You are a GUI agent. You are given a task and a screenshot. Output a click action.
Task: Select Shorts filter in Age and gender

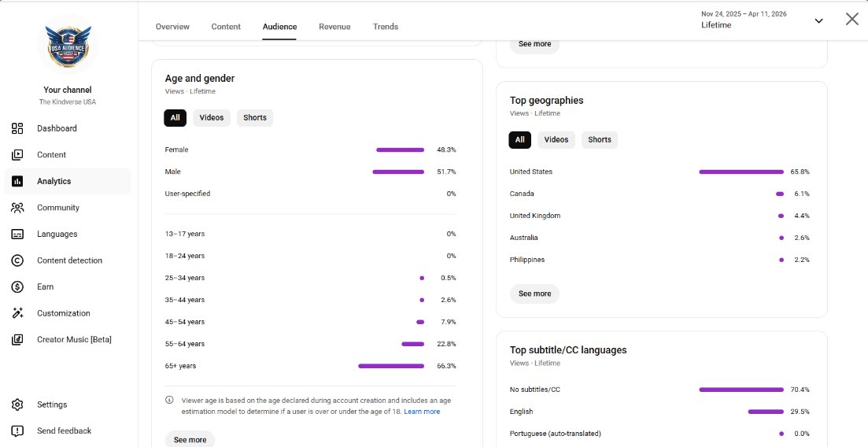pyautogui.click(x=255, y=118)
